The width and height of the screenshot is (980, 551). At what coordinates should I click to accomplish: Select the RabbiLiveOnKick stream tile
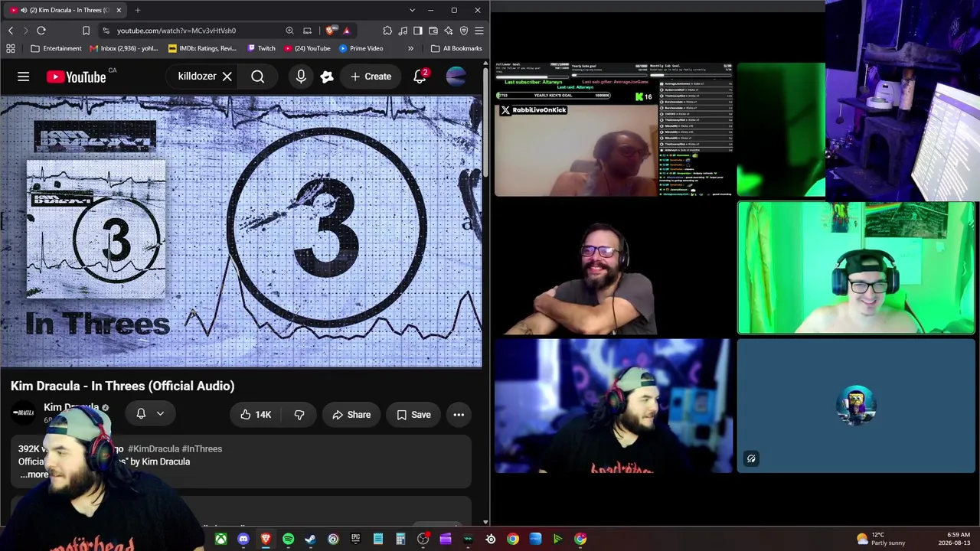tap(614, 129)
